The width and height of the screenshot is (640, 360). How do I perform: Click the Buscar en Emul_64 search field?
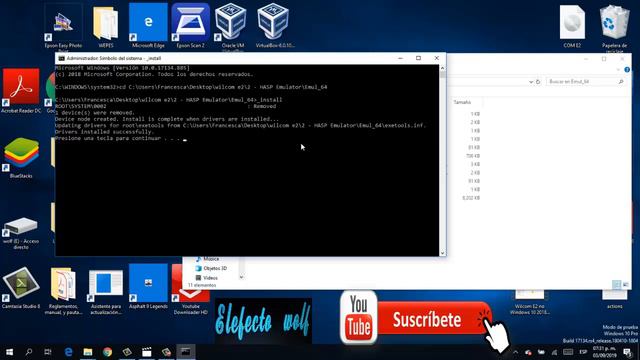(x=586, y=82)
